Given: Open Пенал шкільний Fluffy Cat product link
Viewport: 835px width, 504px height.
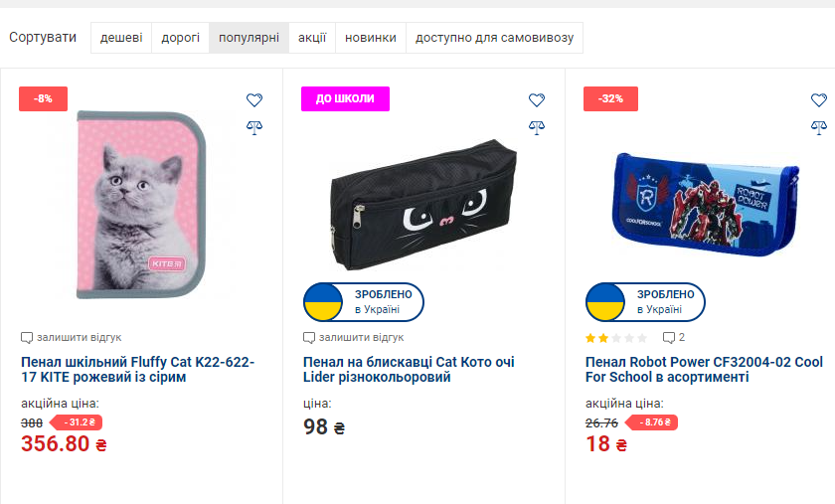Looking at the screenshot, I should tap(137, 370).
